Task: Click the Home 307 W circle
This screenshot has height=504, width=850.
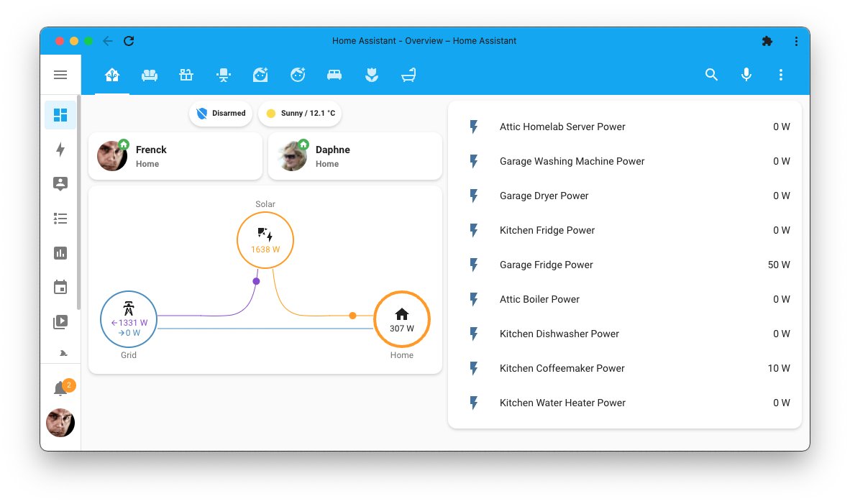Action: coord(402,319)
